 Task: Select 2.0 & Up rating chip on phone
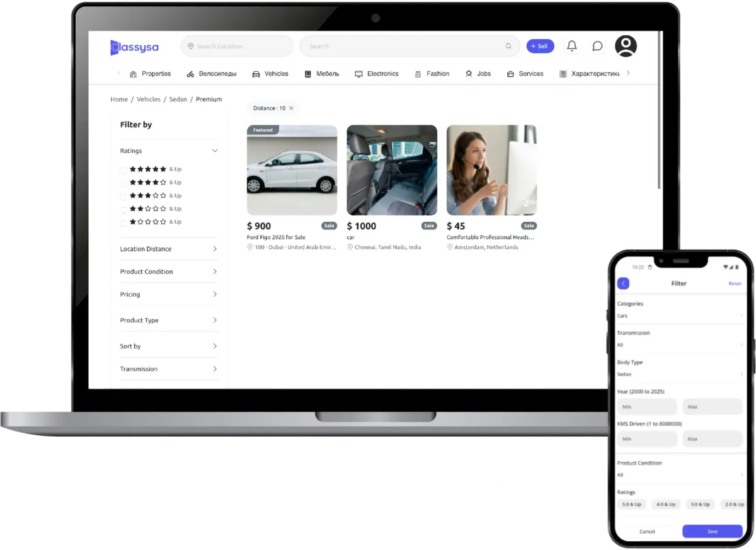click(x=733, y=505)
